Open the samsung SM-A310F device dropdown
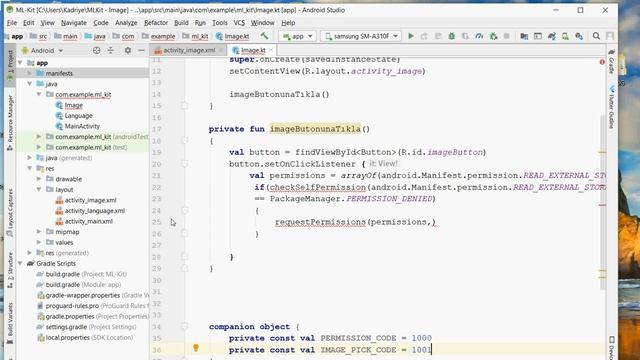 pyautogui.click(x=361, y=36)
